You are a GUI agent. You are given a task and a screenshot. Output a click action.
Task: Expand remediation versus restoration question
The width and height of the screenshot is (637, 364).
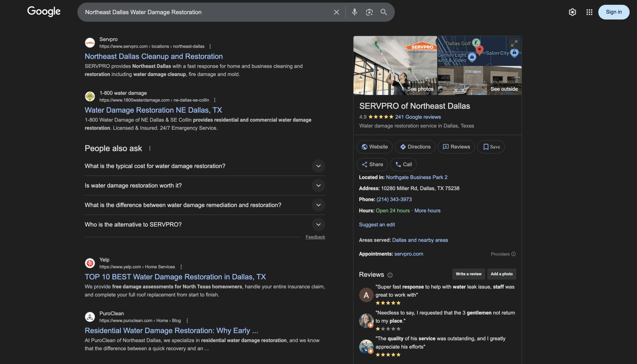click(x=318, y=205)
